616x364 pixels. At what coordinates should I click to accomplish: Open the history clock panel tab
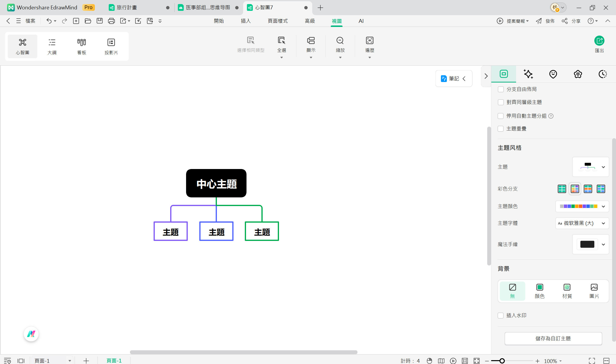pos(603,74)
